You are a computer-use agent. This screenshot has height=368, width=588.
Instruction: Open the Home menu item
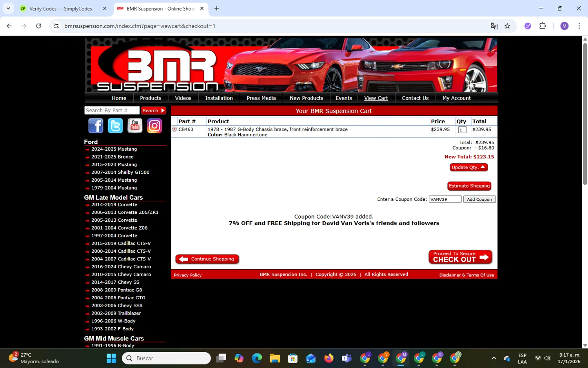119,98
